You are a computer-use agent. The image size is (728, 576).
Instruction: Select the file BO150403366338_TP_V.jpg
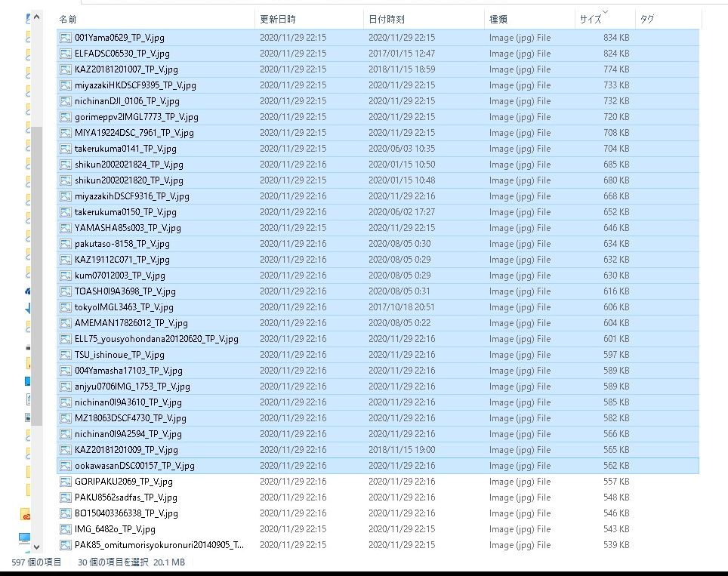126,513
